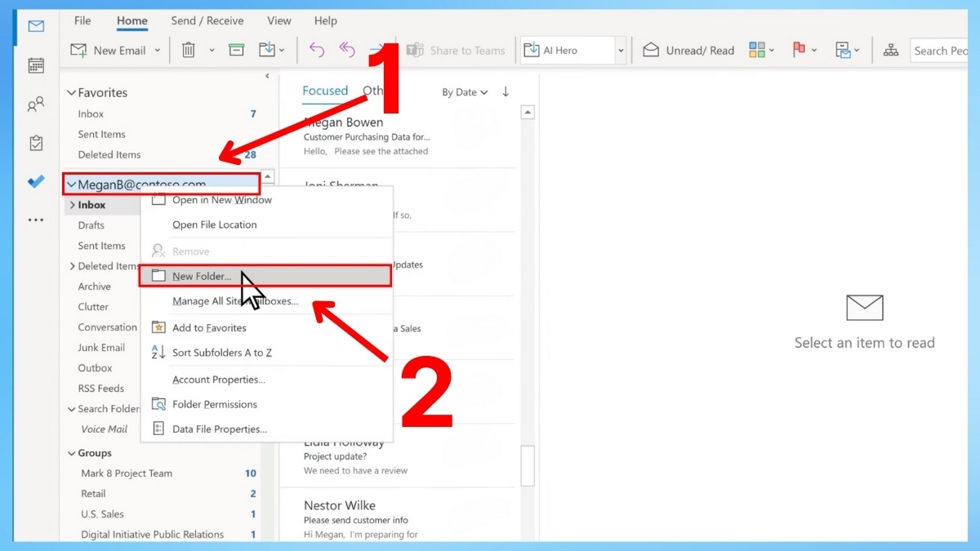Expand the Deleted Items folder in account tree
The width and height of the screenshot is (980, 551).
pyautogui.click(x=72, y=266)
